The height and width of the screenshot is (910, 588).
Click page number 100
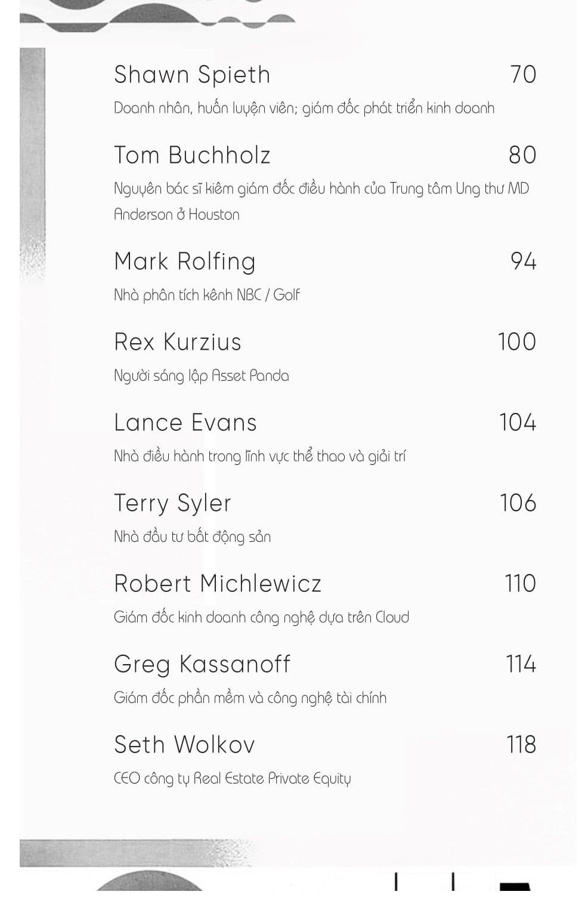pyautogui.click(x=516, y=342)
